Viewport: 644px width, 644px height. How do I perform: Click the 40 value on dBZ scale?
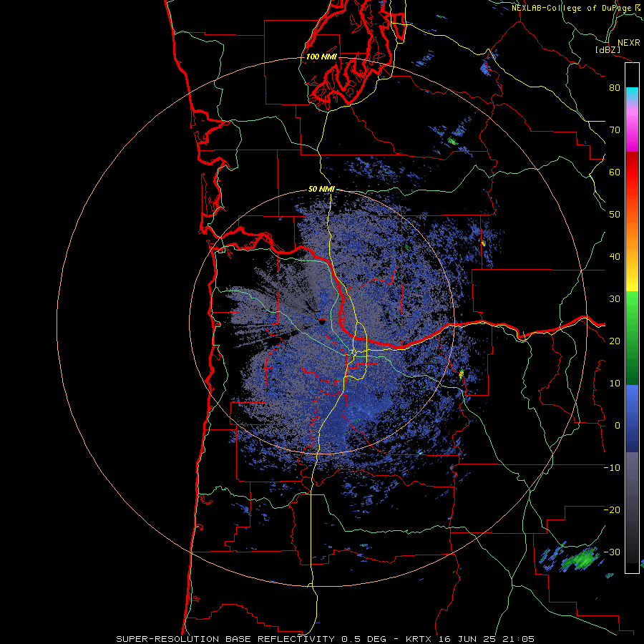[615, 257]
